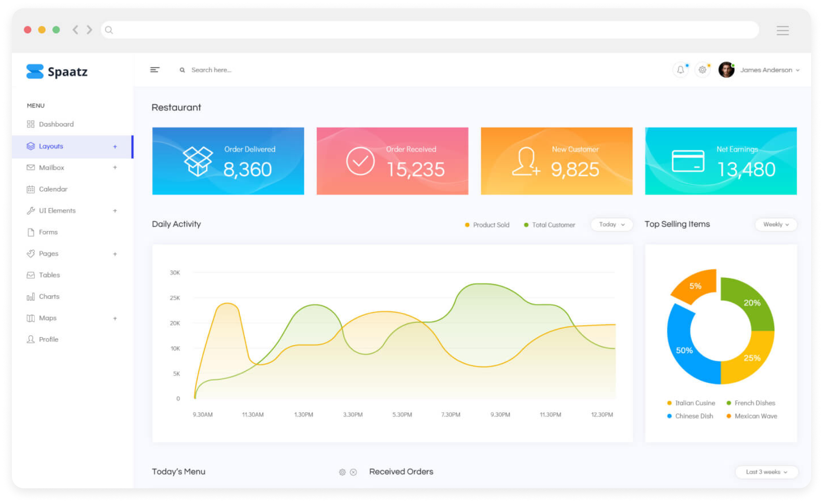Toggle the Product Sold legend series
The image size is (823, 504).
pos(487,225)
